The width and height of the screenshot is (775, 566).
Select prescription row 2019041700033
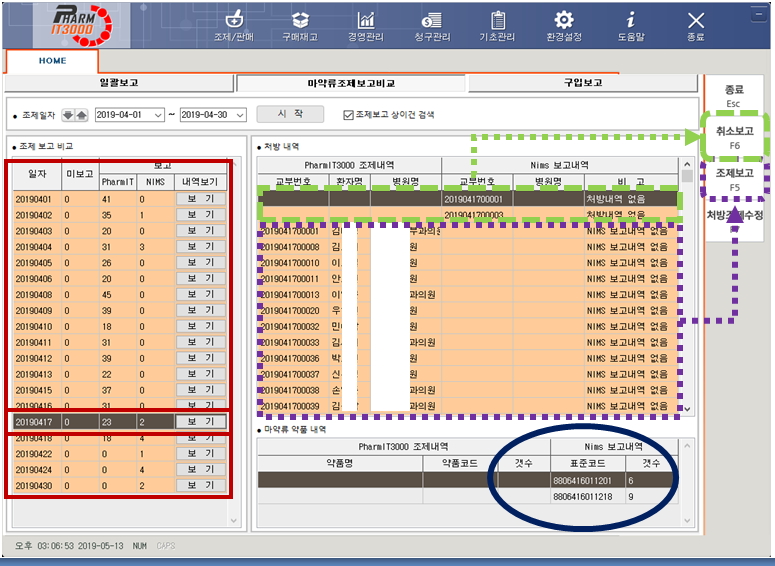pyautogui.click(x=468, y=342)
